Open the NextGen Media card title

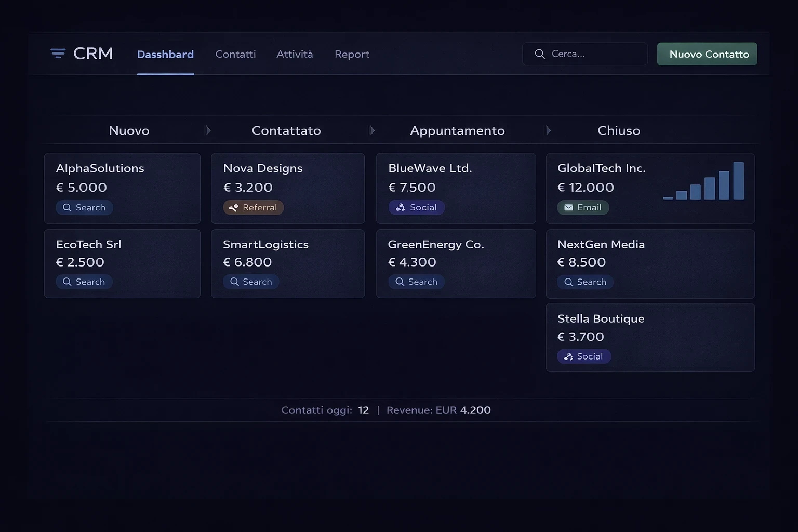tap(601, 244)
